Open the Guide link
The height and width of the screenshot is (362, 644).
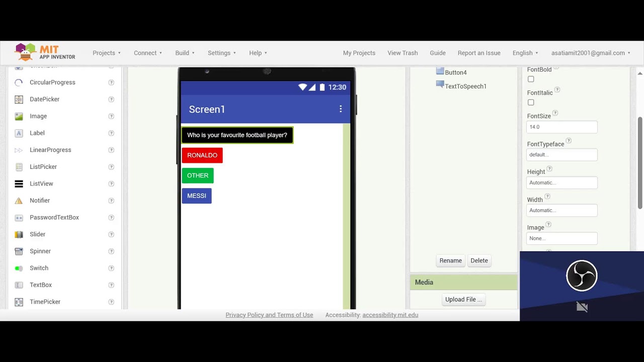438,53
